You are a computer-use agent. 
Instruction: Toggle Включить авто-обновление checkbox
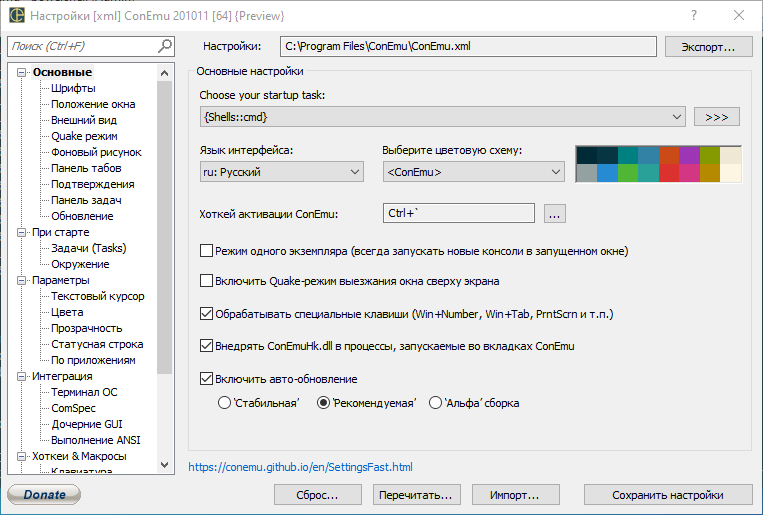(x=206, y=379)
